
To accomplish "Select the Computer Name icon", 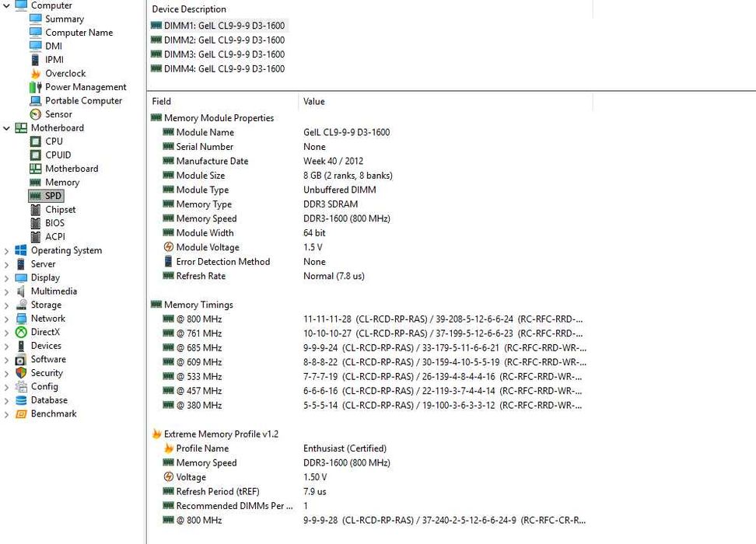I will pos(35,33).
